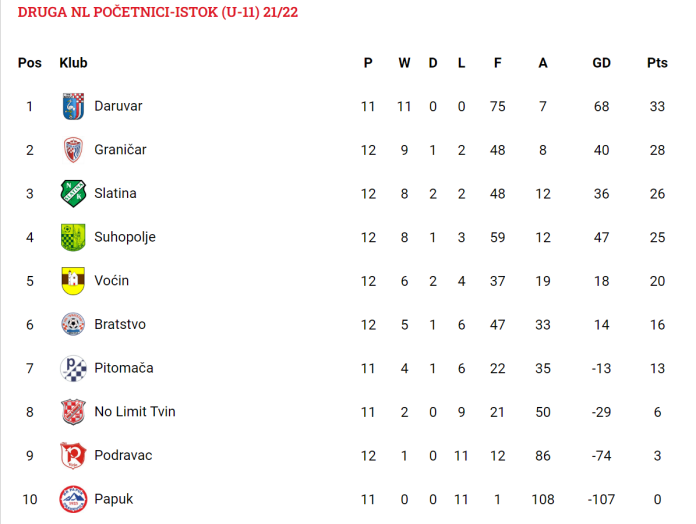Click the No Limit Tvin crest
The height and width of the screenshot is (524, 696).
pyautogui.click(x=73, y=412)
